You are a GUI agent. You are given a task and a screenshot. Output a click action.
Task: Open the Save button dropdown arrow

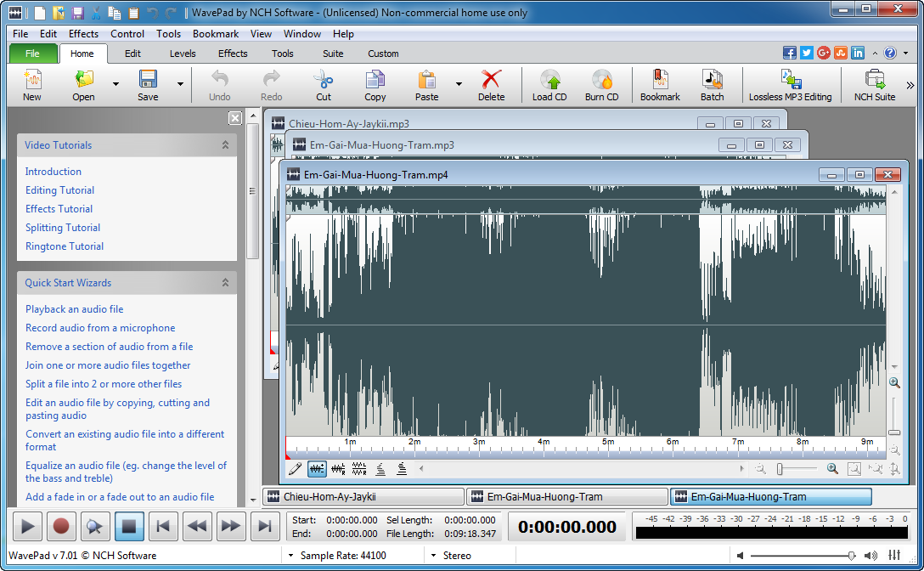coord(180,84)
